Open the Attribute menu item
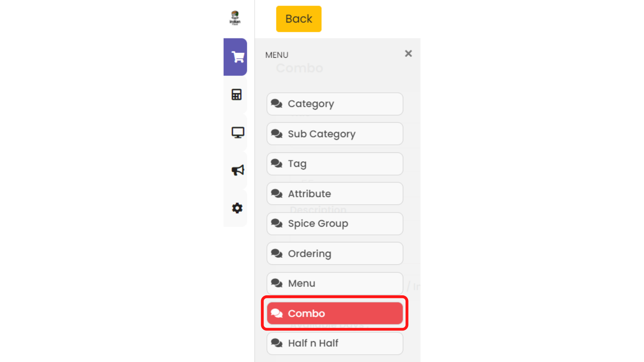 (335, 194)
